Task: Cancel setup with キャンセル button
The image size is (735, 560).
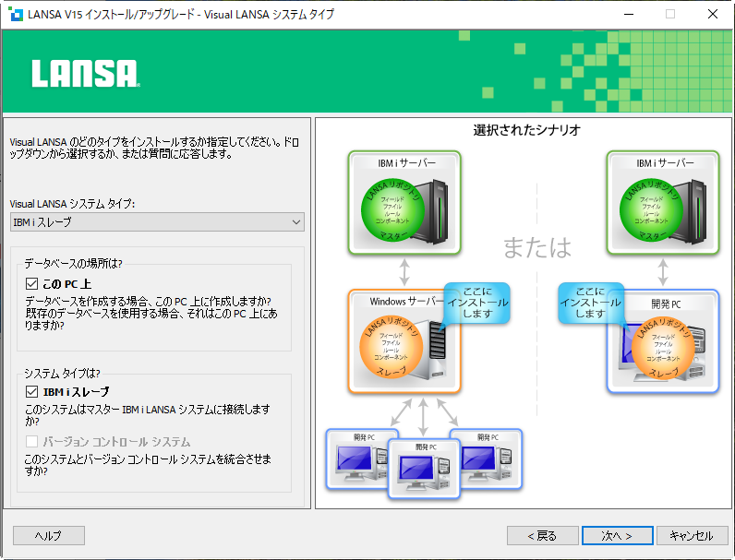Action: click(x=692, y=535)
